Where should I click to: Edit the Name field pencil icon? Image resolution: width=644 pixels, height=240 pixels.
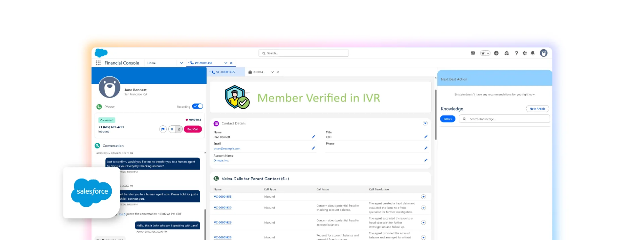pyautogui.click(x=313, y=137)
